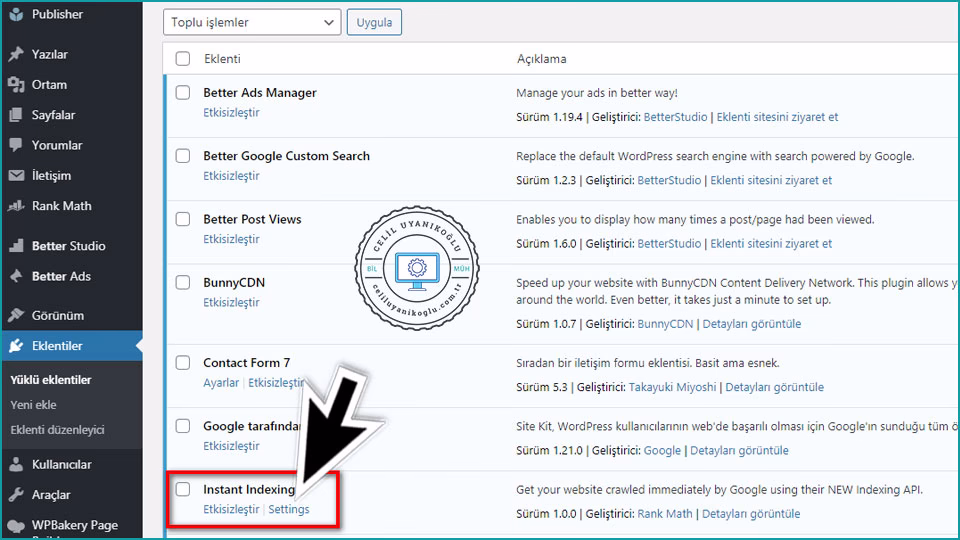Click the Publisher sidebar icon

(17, 14)
